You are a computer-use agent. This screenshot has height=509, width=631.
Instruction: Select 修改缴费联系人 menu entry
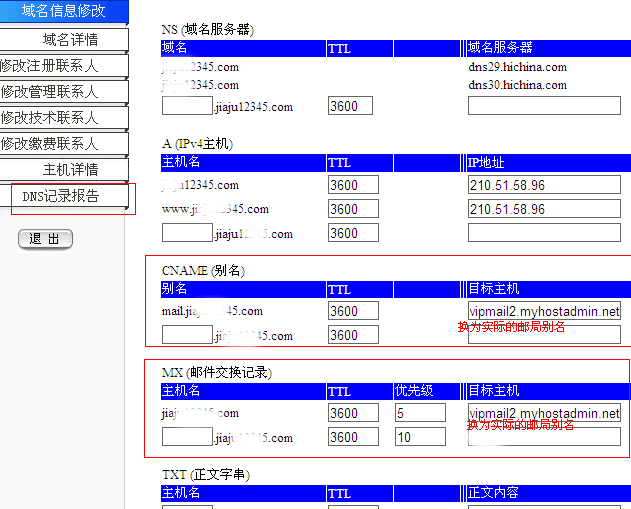[x=64, y=144]
